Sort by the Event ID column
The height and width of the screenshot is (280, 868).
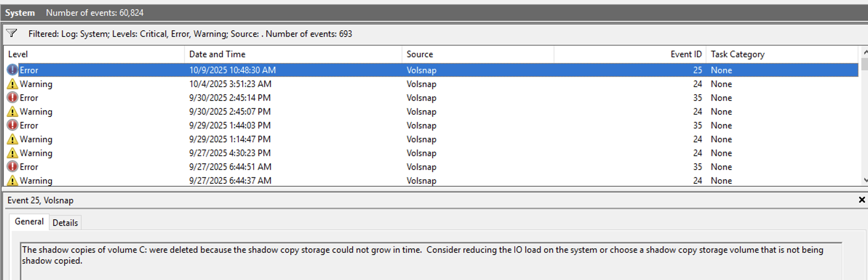630,54
